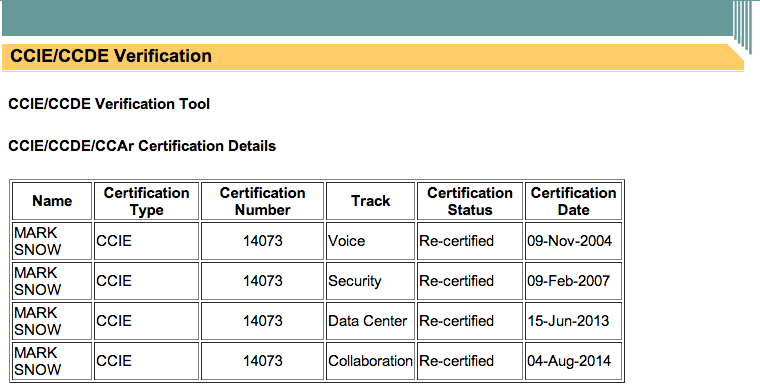Select the Collaboration track cell
760x392 pixels.
tap(370, 361)
